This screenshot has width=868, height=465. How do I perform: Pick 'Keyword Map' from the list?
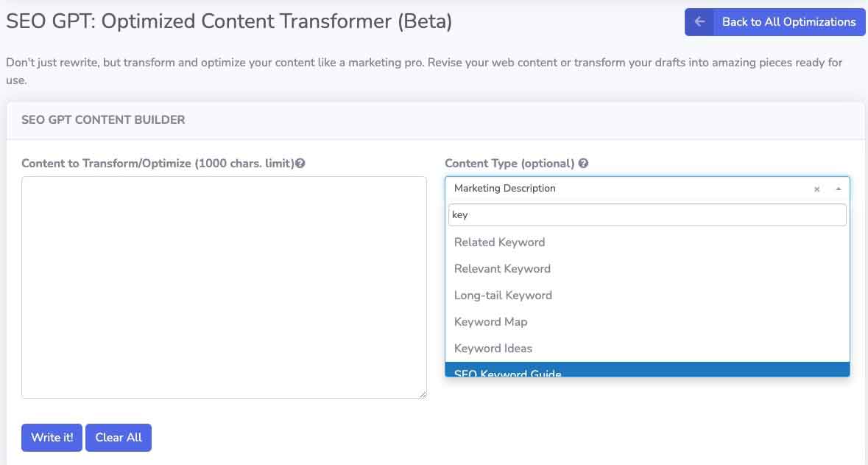point(647,322)
